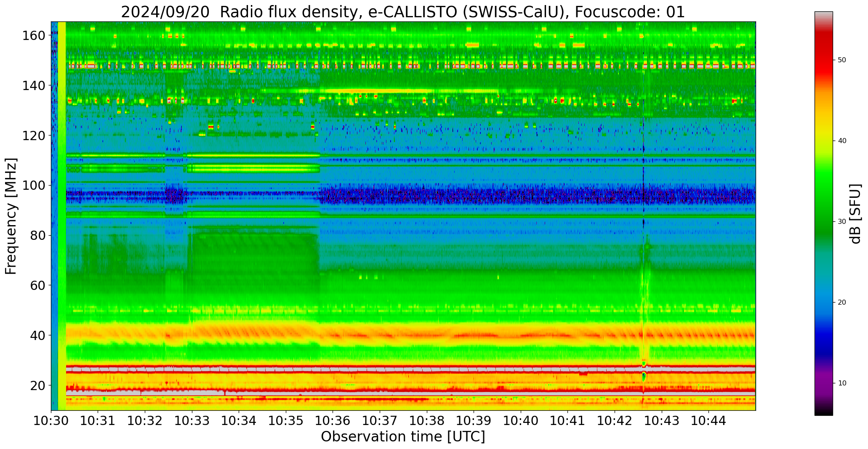Click the 120 frequency axis tick label
This screenshot has height=449, width=868.
pyautogui.click(x=34, y=135)
